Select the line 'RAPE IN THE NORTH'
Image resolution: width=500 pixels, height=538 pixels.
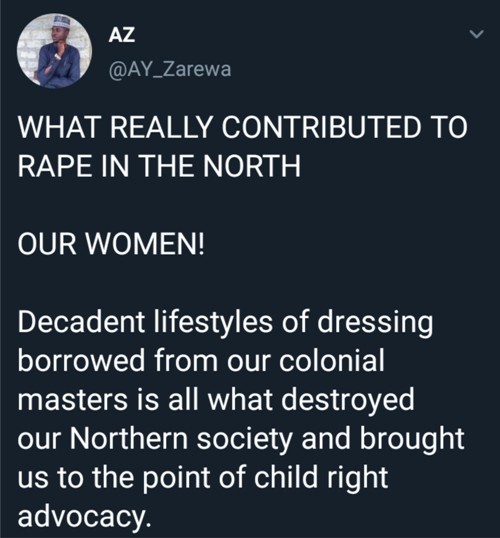[x=159, y=166]
